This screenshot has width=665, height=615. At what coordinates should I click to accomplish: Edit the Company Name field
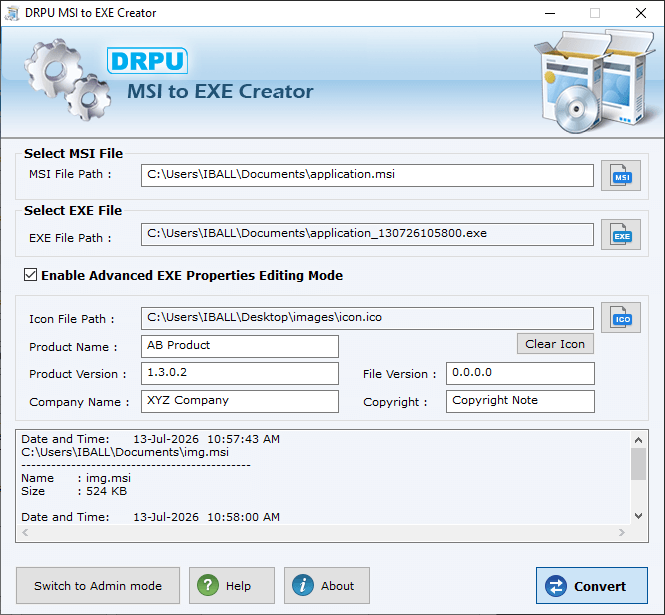pyautogui.click(x=240, y=401)
